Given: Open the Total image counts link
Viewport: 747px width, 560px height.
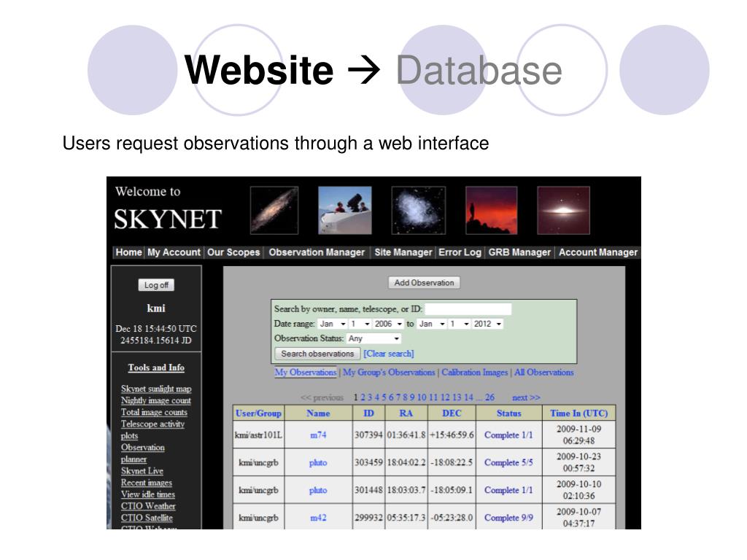Looking at the screenshot, I should (154, 413).
